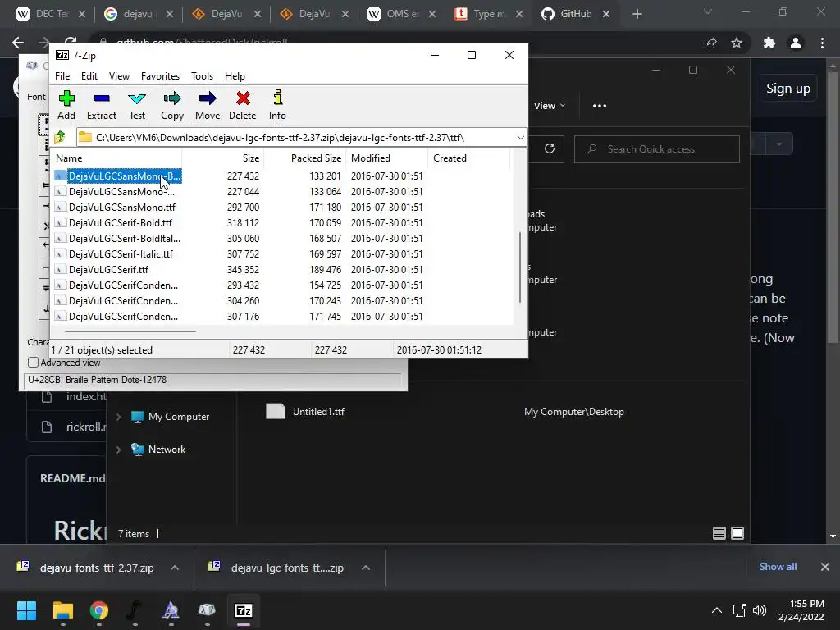This screenshot has height=630, width=840.
Task: Show hidden system tray icons
Action: (716, 610)
